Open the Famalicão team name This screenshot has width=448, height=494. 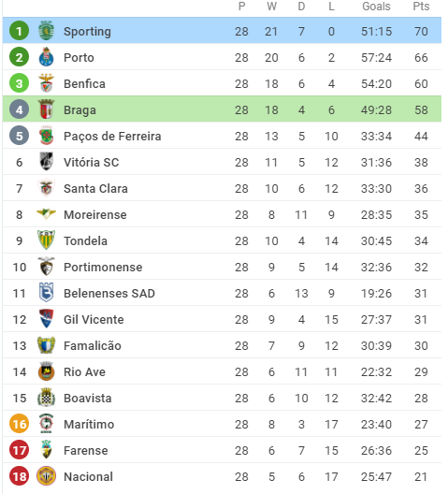93,345
